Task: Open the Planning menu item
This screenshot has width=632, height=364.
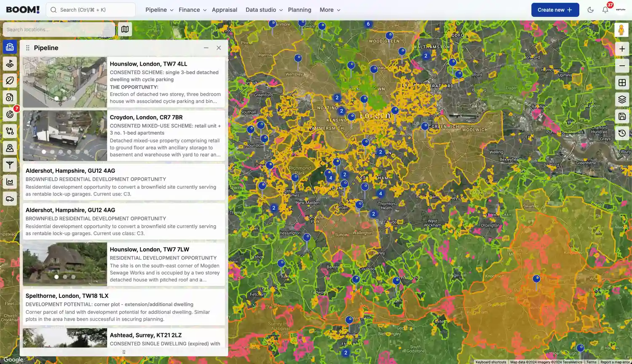Action: click(300, 10)
